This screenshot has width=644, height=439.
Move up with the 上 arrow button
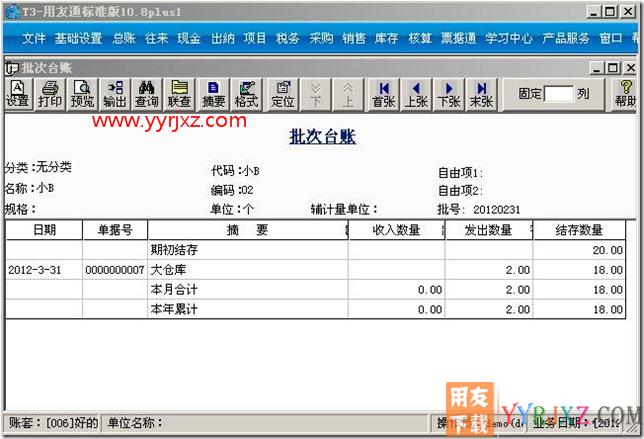tap(348, 94)
